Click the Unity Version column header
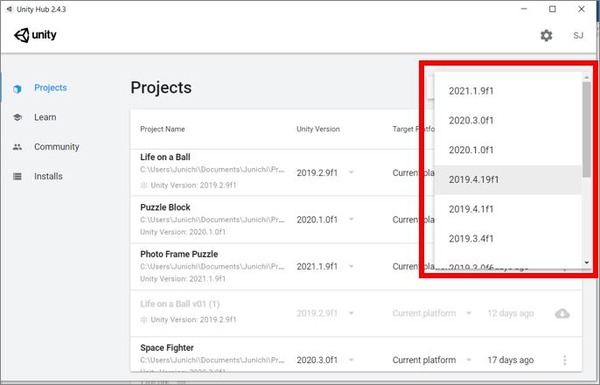 coord(318,129)
